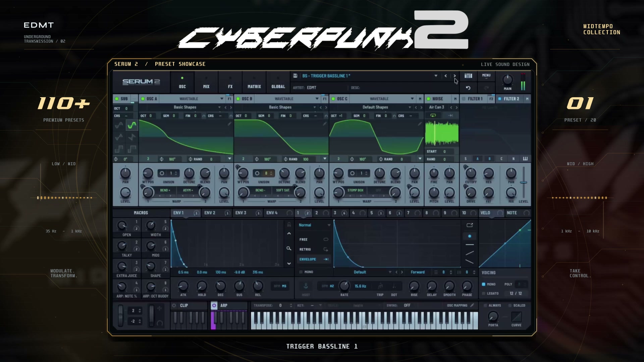
Task: Select the ENV 2 tab
Action: click(217, 213)
